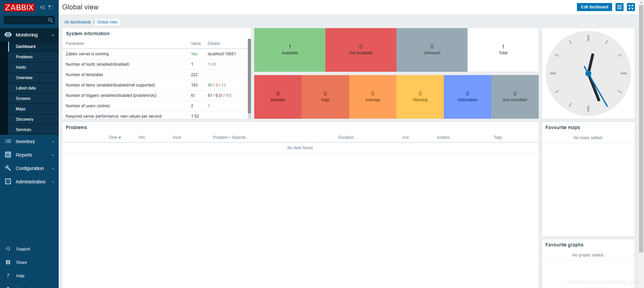644x288 pixels.
Task: Open the dashboard actions hamburger menu
Action: point(620,7)
